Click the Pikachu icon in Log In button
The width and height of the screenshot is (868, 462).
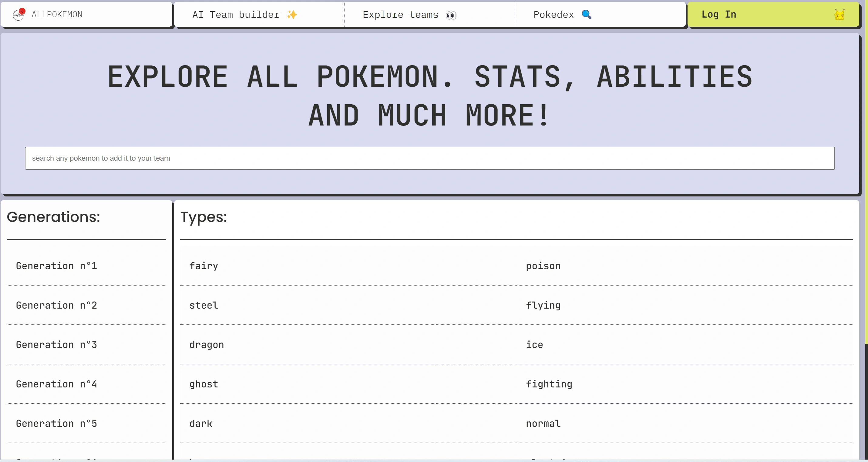839,15
